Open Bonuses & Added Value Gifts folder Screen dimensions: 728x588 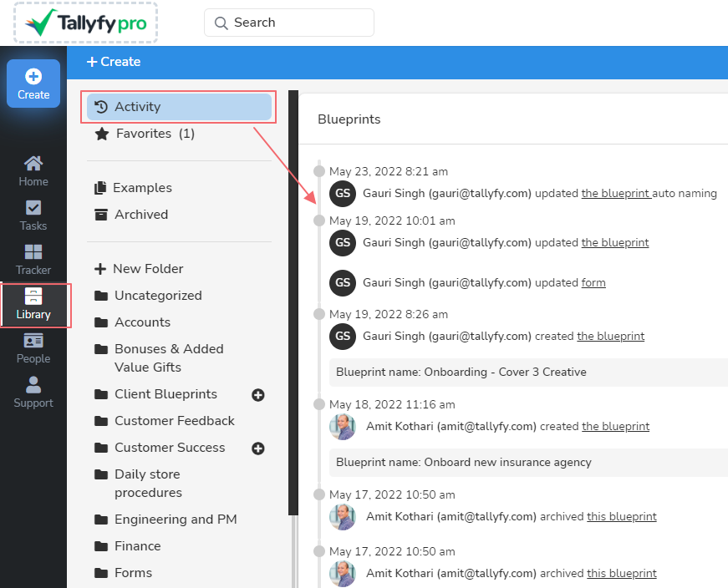(x=169, y=357)
